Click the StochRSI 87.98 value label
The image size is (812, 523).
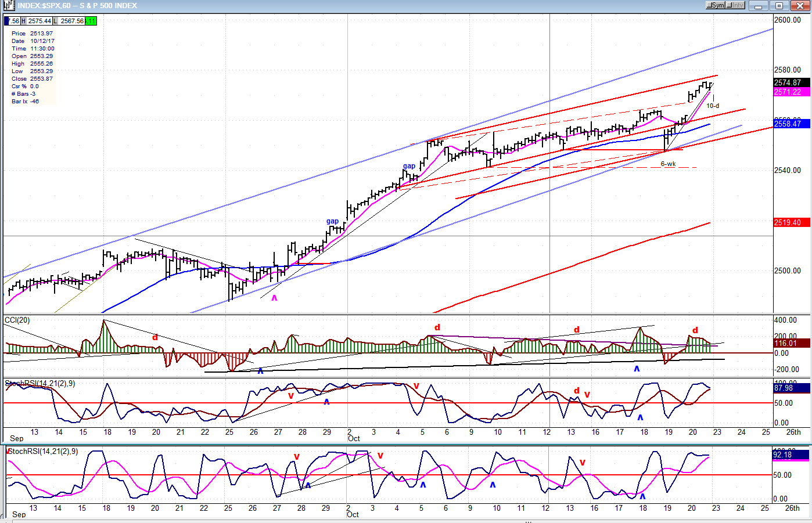click(x=791, y=388)
